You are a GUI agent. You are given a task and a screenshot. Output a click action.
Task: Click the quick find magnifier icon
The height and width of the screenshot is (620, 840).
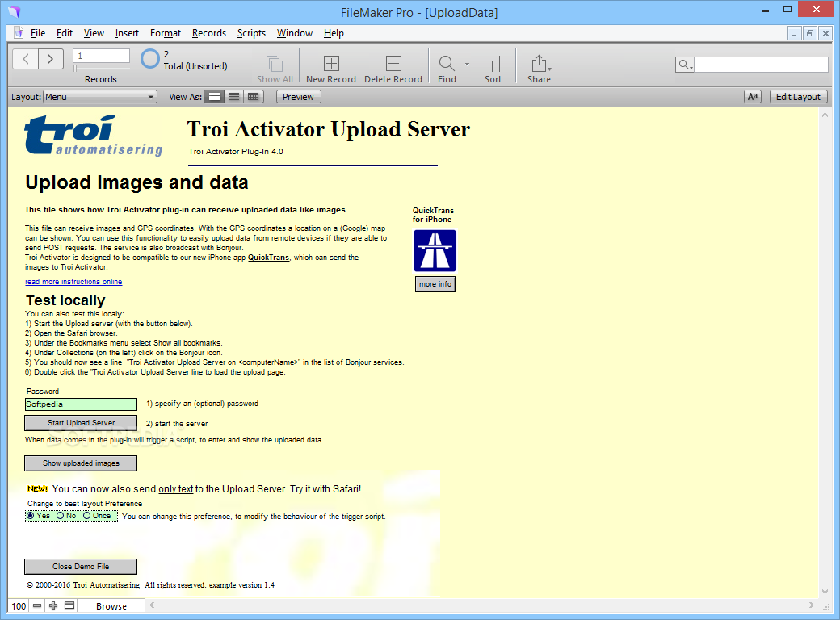coord(685,65)
